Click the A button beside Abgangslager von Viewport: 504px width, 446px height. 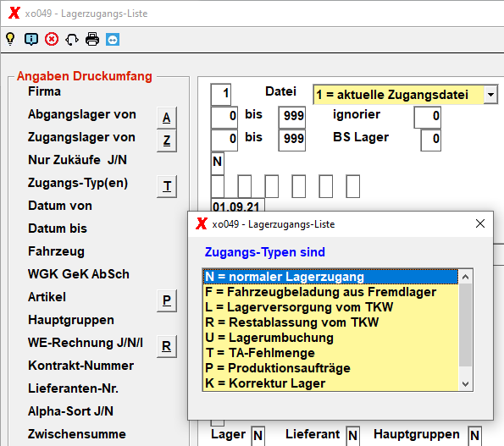tap(167, 118)
